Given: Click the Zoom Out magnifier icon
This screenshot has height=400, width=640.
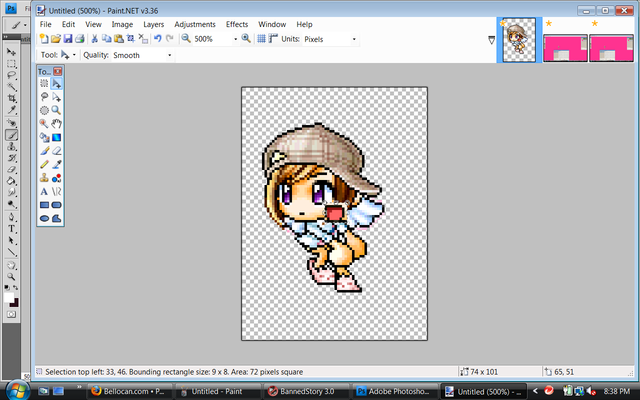Looking at the screenshot, I should (x=186, y=39).
